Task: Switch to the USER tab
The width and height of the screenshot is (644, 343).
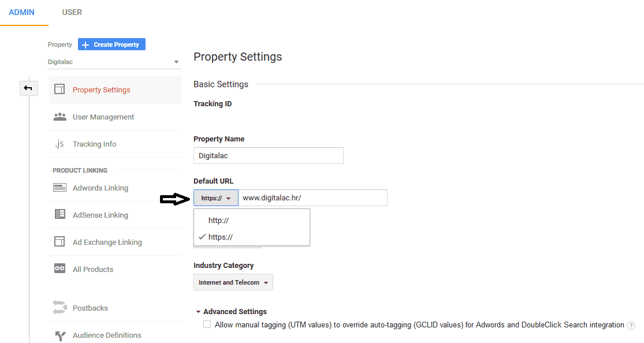Action: pyautogui.click(x=72, y=12)
